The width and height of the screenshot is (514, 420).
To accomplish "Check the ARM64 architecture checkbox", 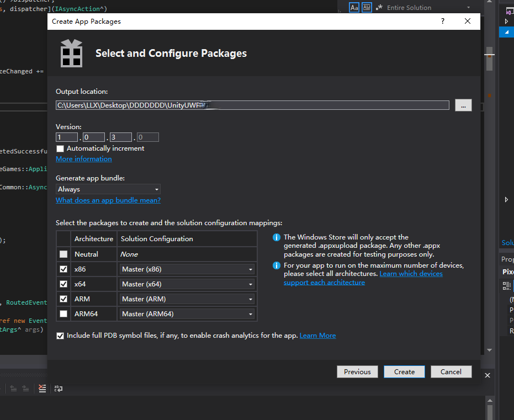I will 63,313.
